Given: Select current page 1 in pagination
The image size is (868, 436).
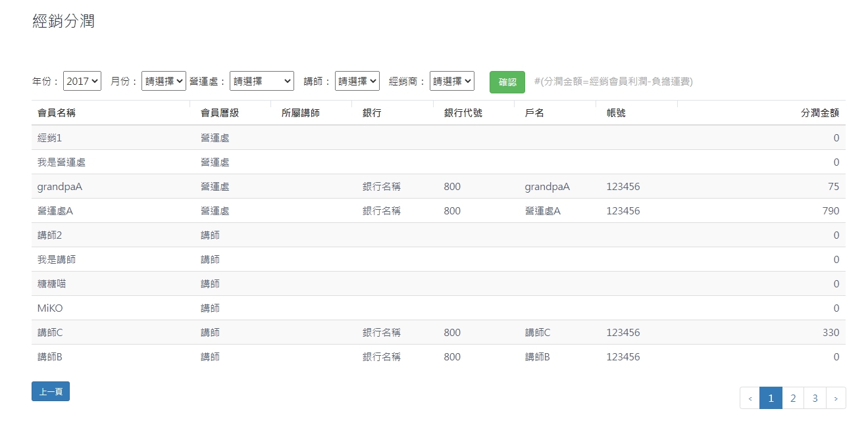Looking at the screenshot, I should 771,398.
